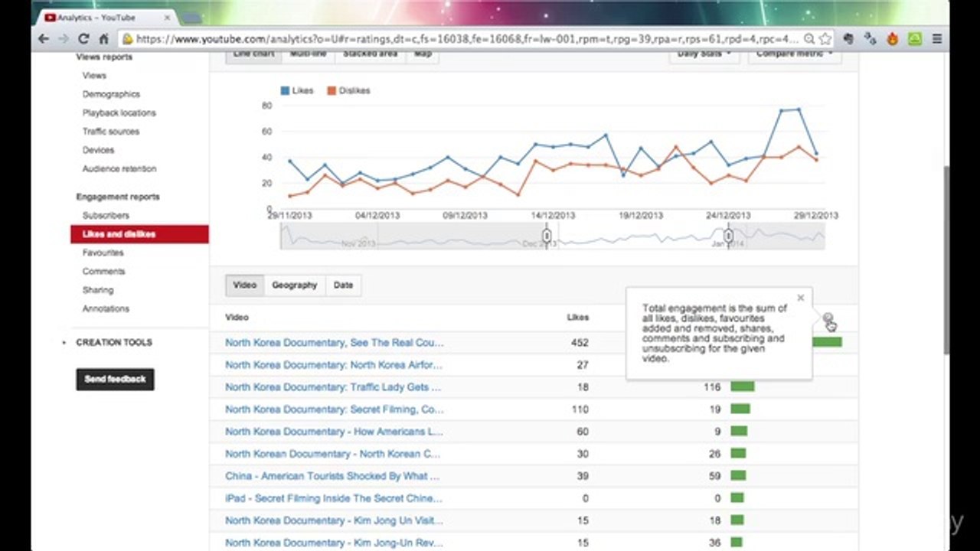This screenshot has width=980, height=551.
Task: Reload the YouTube Analytics page
Action: (x=84, y=38)
